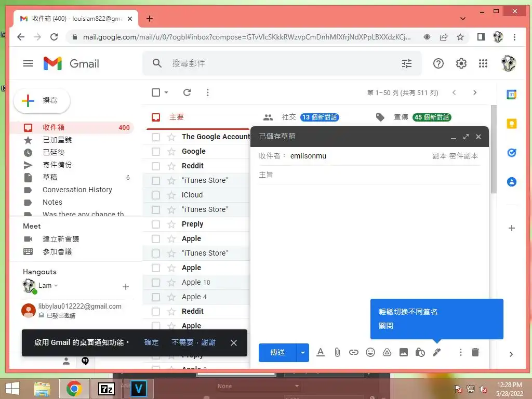Insert a photo in the compose window

403,353
